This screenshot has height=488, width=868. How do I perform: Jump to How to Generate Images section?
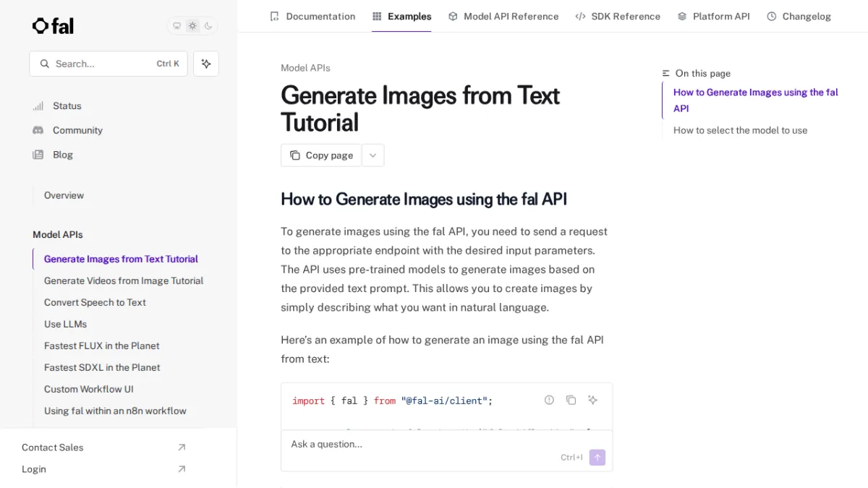click(x=756, y=100)
